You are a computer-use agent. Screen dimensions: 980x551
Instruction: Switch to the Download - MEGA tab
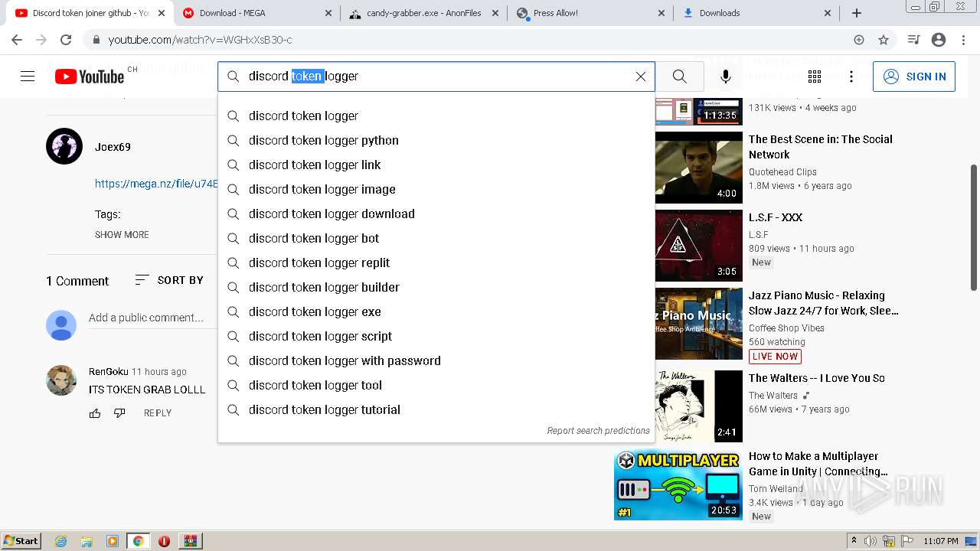click(x=258, y=13)
